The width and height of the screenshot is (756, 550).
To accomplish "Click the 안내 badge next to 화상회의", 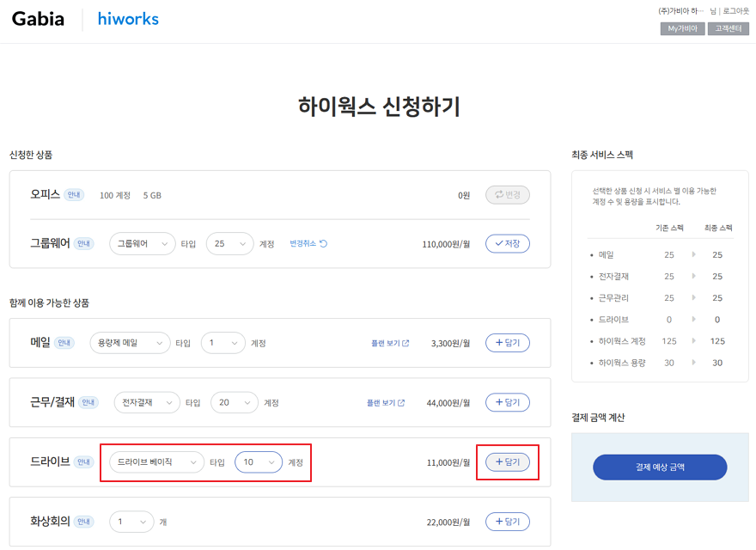I will point(84,522).
